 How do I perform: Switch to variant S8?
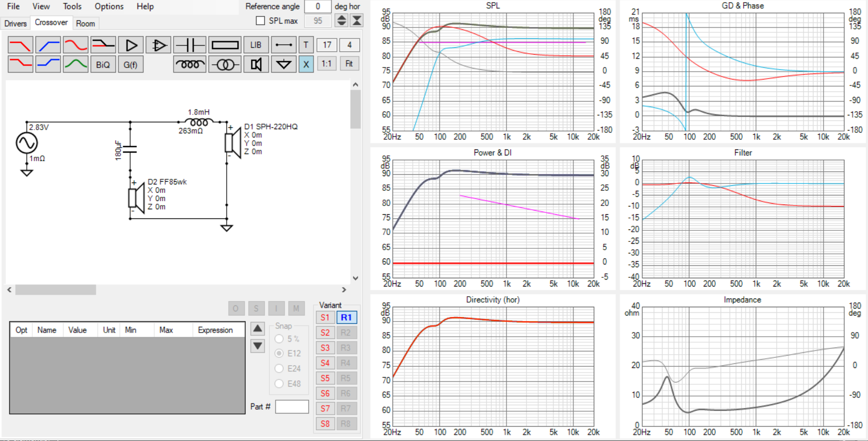coord(325,424)
